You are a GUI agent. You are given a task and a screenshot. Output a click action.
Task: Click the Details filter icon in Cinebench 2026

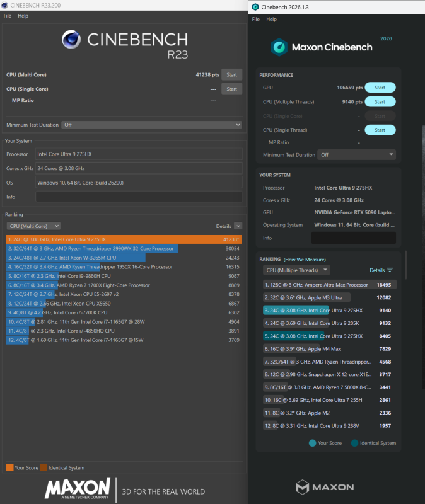(x=390, y=270)
